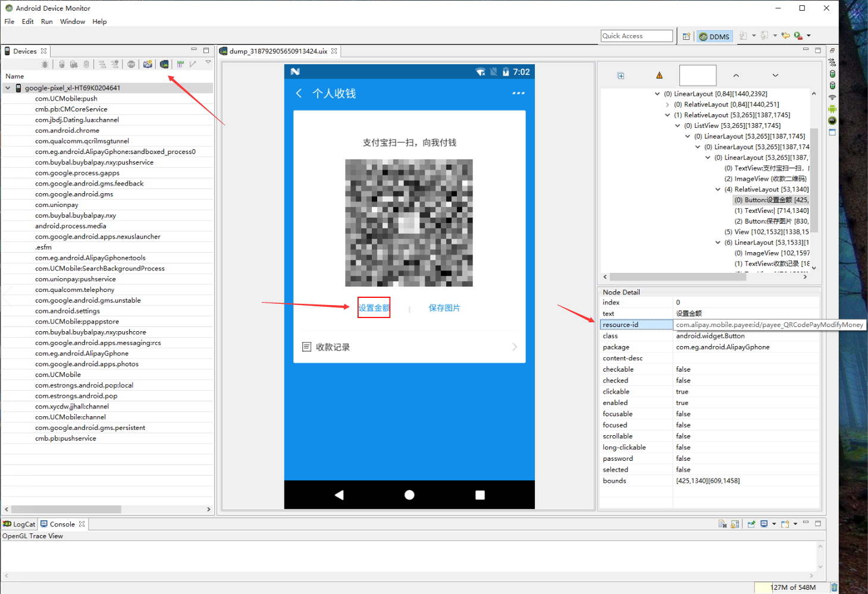
Task: Open the Run menu
Action: point(46,21)
